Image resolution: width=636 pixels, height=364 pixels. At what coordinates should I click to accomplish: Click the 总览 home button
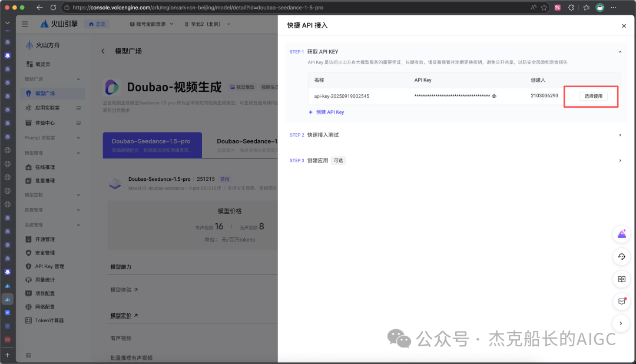click(x=97, y=24)
